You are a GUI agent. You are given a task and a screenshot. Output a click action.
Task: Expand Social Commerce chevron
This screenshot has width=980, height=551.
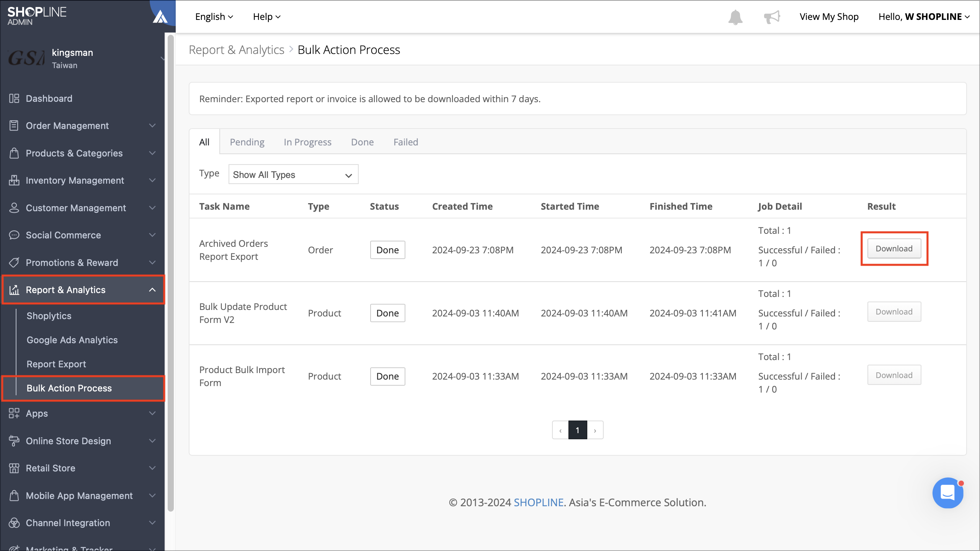(x=152, y=235)
